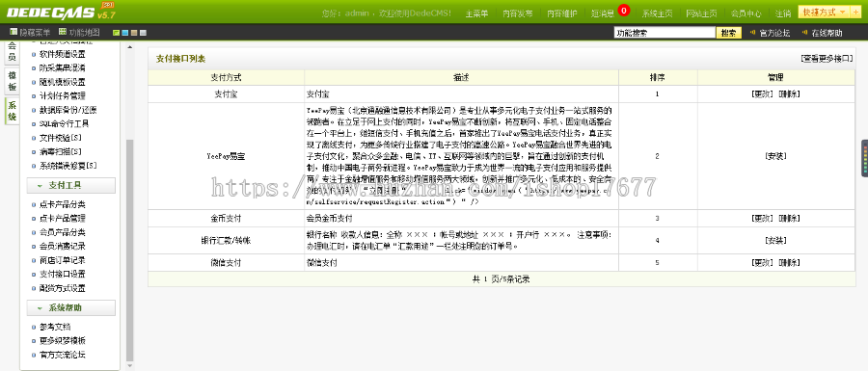This screenshot has height=371, width=868.
Task: Select the tan skin color swatch
Action: [134, 33]
